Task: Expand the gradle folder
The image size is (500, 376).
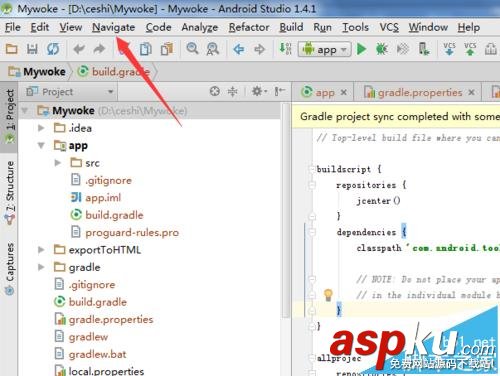Action: click(41, 267)
